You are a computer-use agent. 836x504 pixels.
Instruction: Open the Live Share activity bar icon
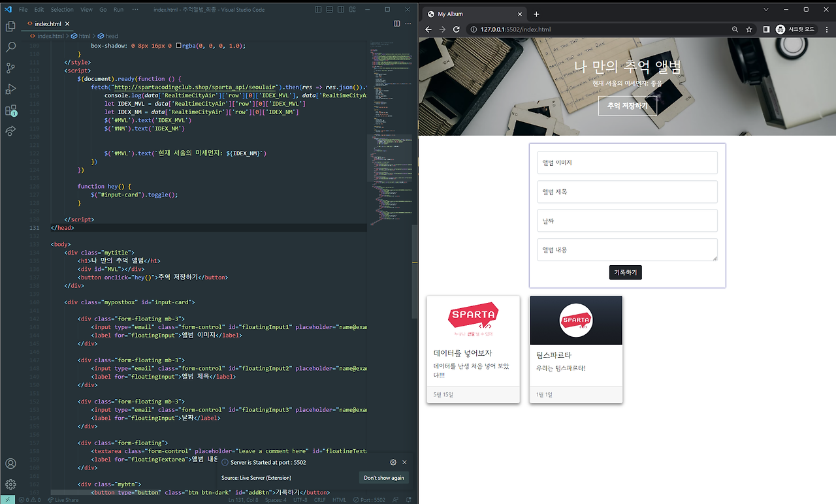[10, 131]
